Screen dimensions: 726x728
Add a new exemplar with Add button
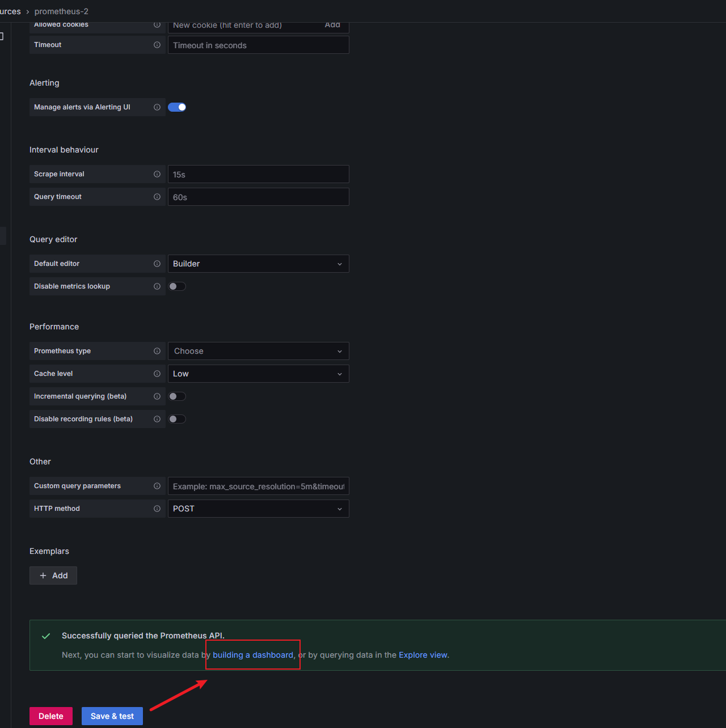click(53, 575)
